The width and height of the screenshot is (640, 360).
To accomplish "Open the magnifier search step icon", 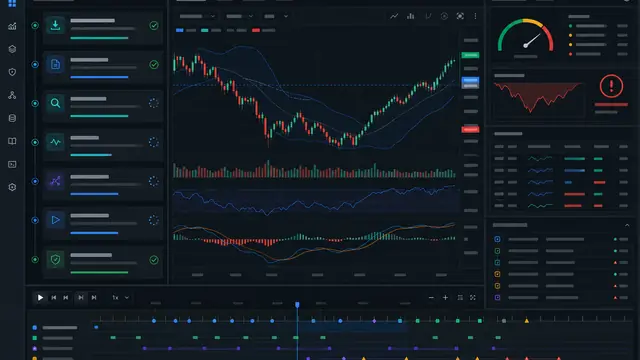I will click(x=55, y=103).
